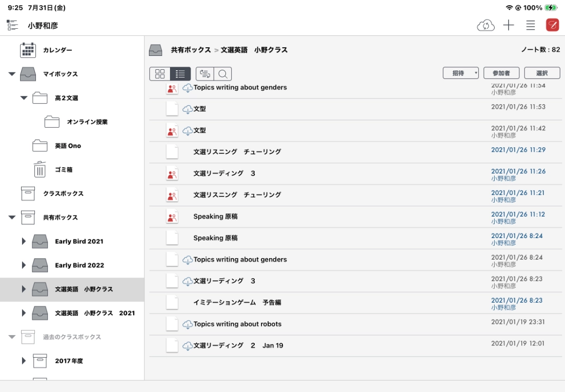Screen dimensions: 565x392
Task: Open the sort order icon
Action: tap(205, 74)
